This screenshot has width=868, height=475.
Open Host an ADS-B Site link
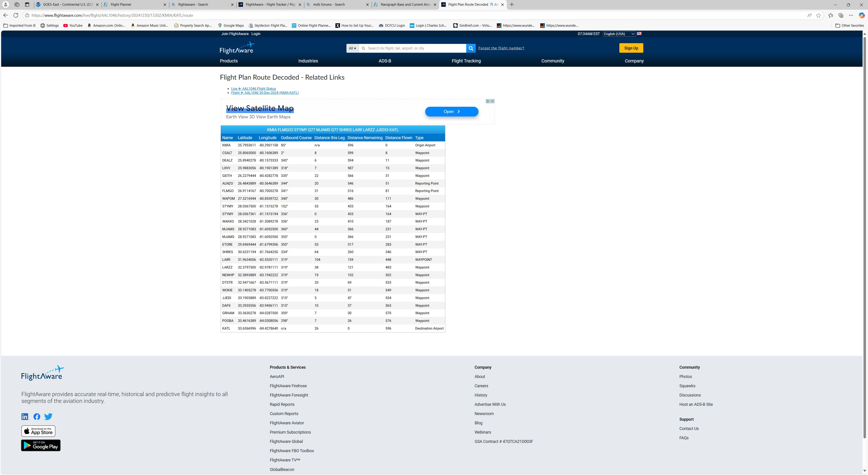(x=696, y=405)
